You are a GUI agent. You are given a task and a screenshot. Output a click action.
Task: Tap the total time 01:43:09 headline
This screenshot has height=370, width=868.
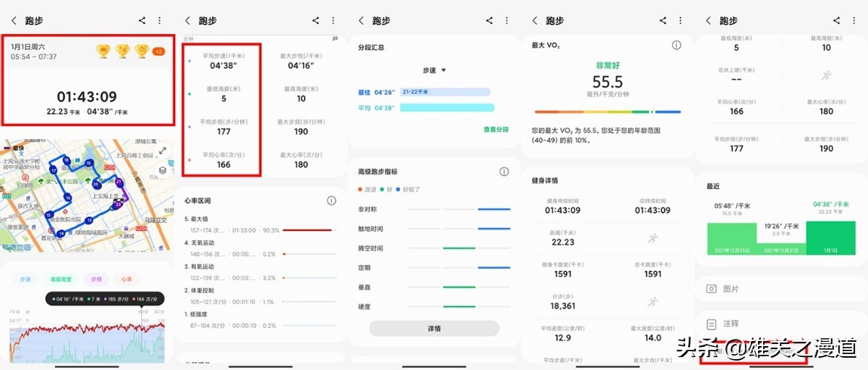[x=87, y=96]
